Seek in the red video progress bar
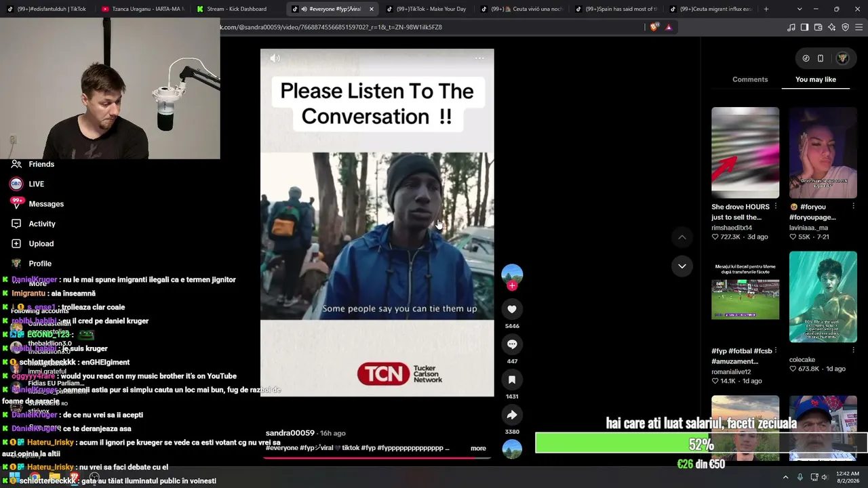868x488 pixels. 377,457
